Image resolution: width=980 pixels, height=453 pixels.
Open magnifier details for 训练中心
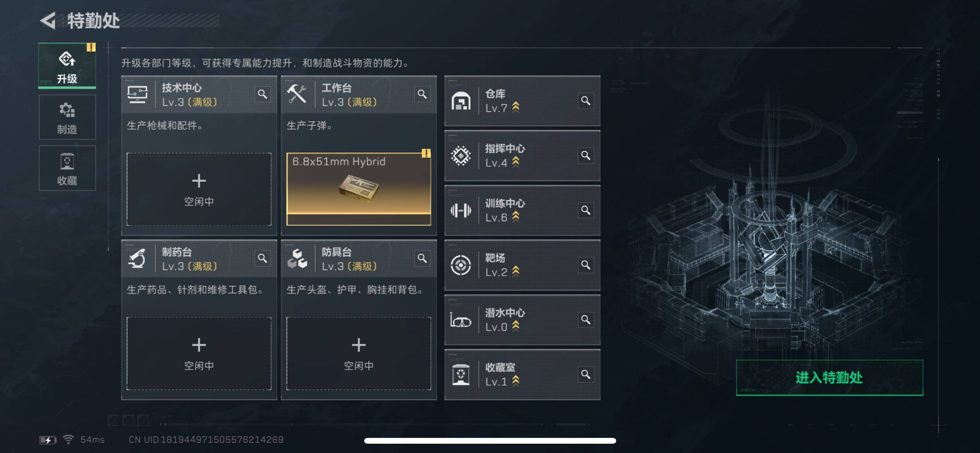tap(586, 210)
